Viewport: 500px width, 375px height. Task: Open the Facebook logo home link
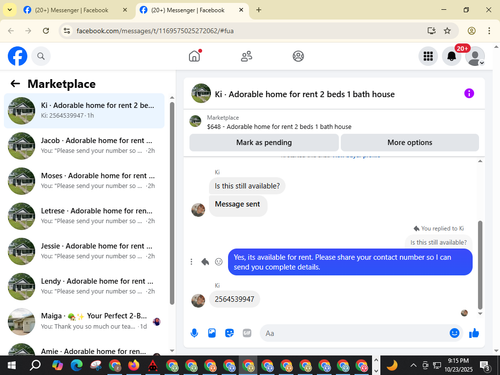coord(17,56)
